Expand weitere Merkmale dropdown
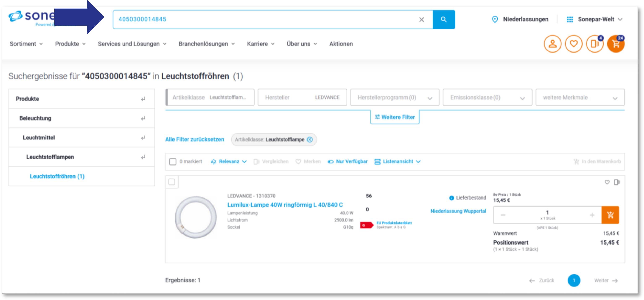The image size is (644, 300). 580,97
